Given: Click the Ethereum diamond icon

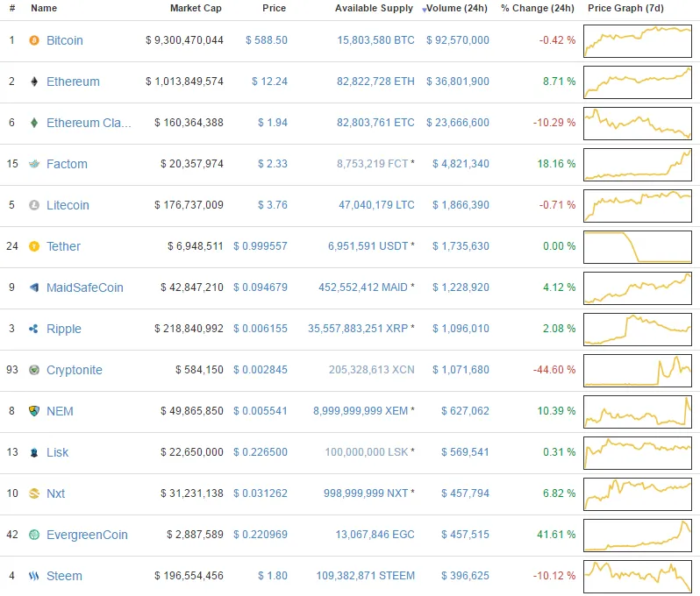Looking at the screenshot, I should pyautogui.click(x=34, y=82).
